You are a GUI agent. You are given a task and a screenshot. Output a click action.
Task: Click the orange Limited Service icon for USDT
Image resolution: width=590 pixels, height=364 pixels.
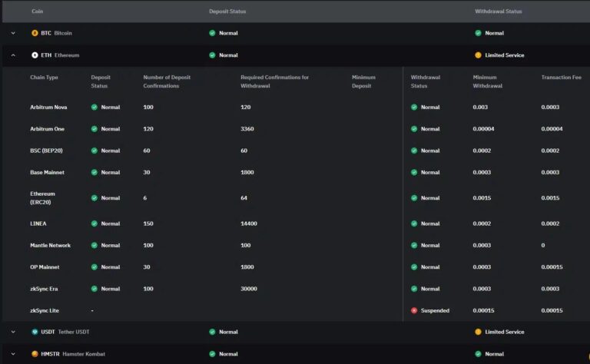pyautogui.click(x=478, y=332)
